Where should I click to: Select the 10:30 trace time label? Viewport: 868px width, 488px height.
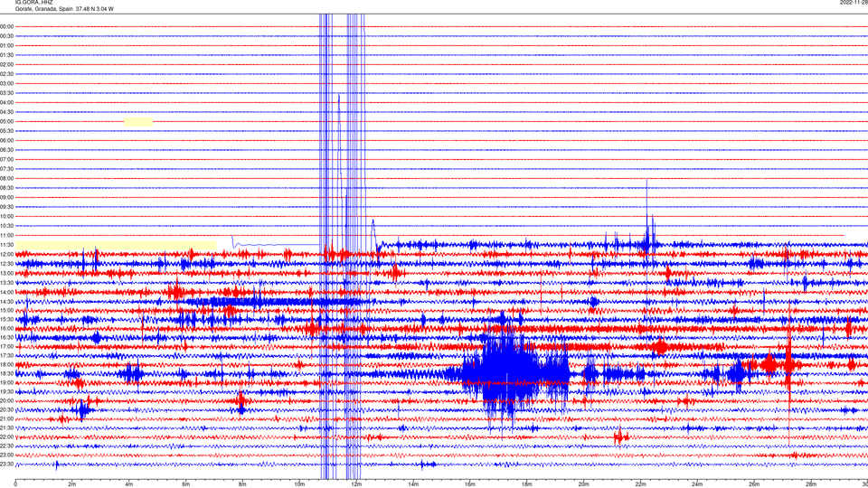[x=6, y=226]
